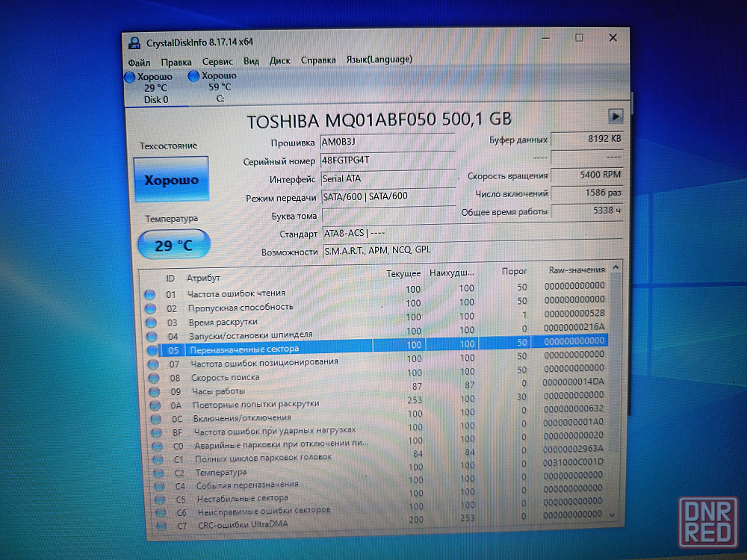Click the Хорошо health status button
Image resolution: width=747 pixels, height=560 pixels.
click(x=172, y=179)
